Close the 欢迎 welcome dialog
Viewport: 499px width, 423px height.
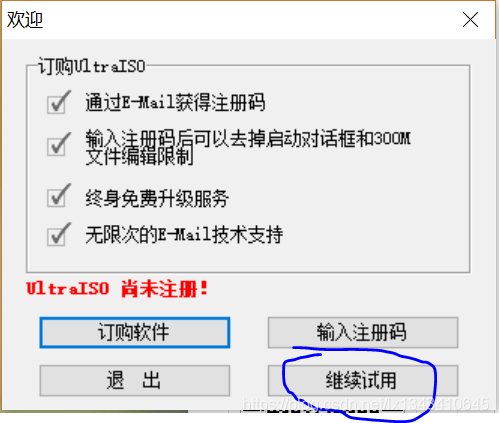click(470, 20)
